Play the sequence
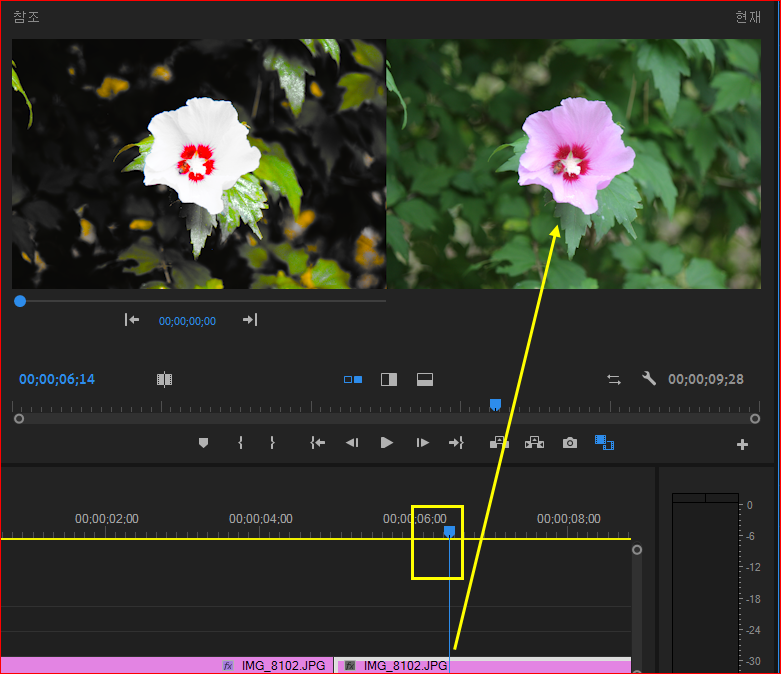 tap(387, 443)
